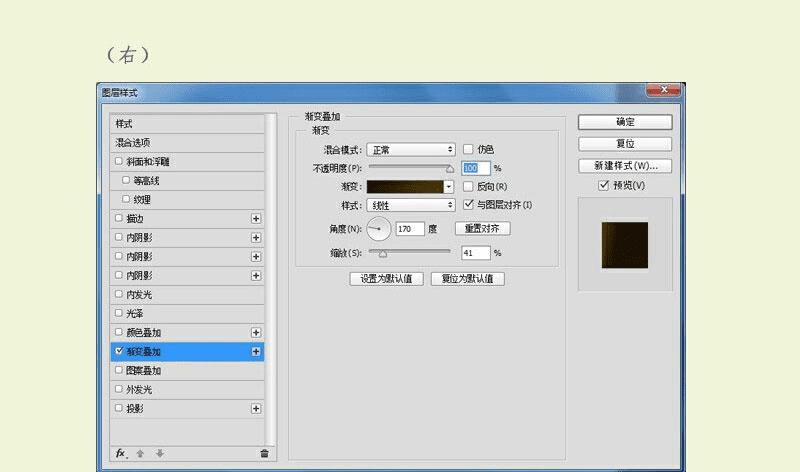Screen dimensions: 800x472
Task: Select the 混合选项 row
Action: 187,143
